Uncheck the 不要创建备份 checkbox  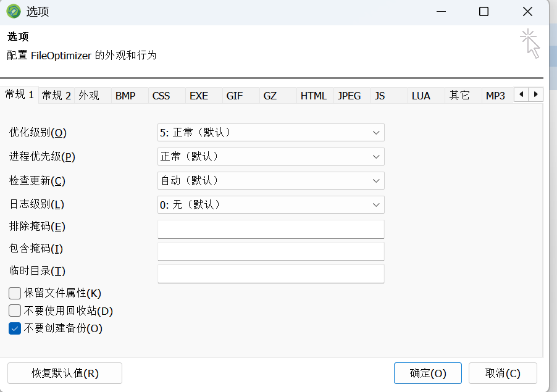click(15, 328)
